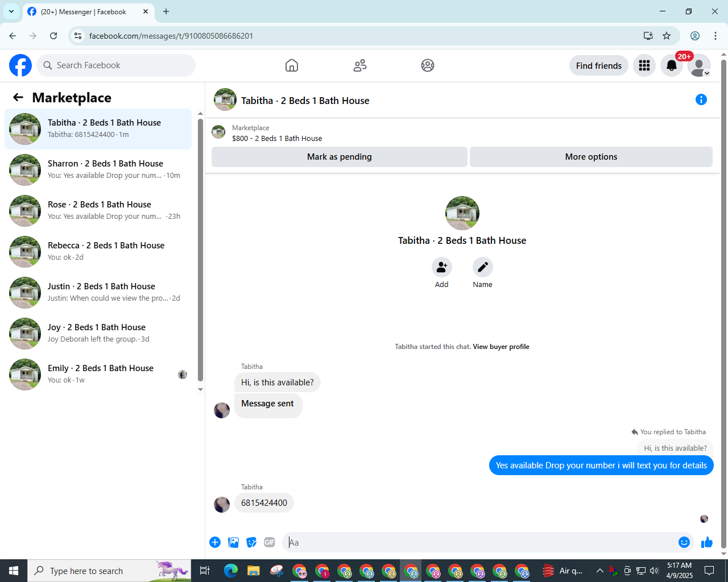Open the emoji picker icon

[x=684, y=542]
